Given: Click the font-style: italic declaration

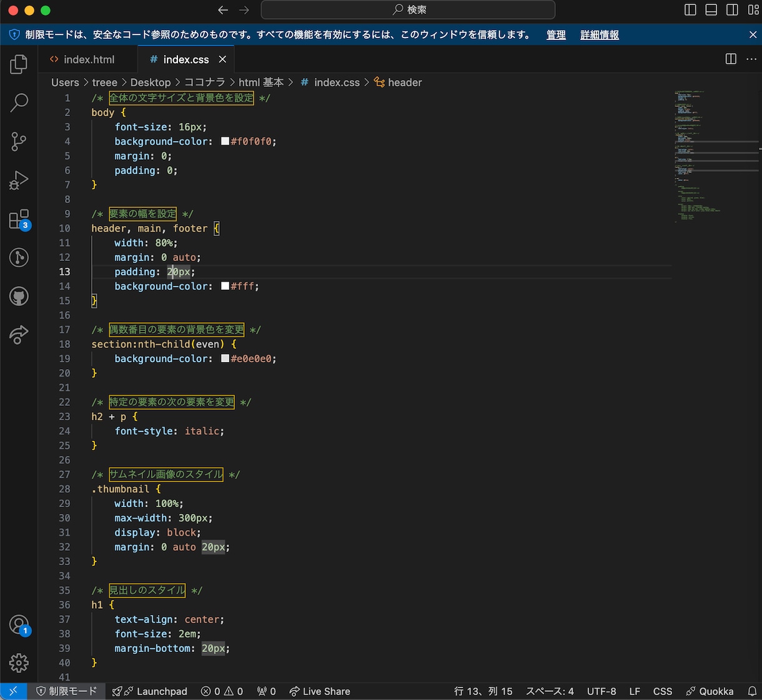Looking at the screenshot, I should 169,431.
